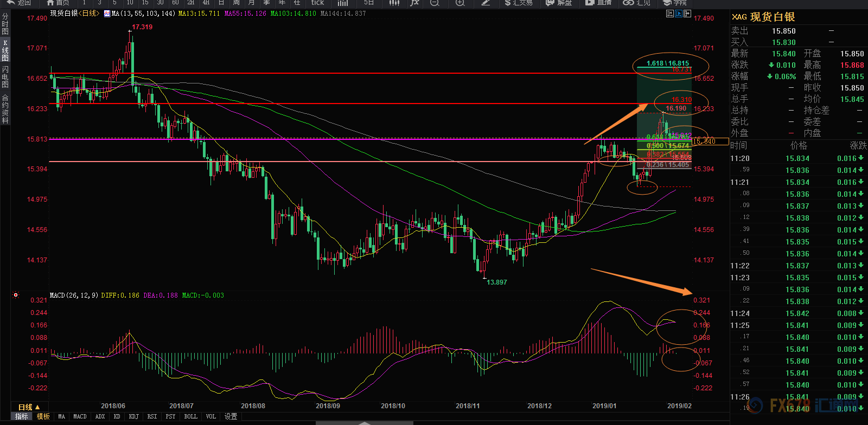
Task: Select the K线图 sidebar tab
Action: click(5, 50)
